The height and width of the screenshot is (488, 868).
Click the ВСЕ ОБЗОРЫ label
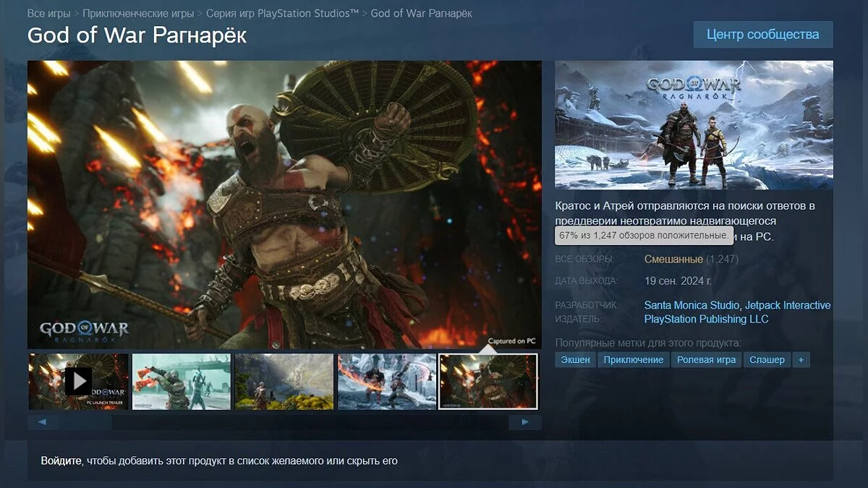584,259
